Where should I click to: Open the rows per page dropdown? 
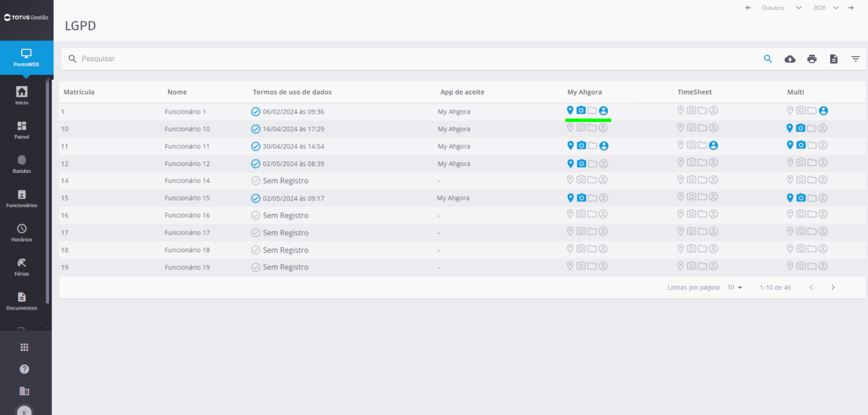pos(735,287)
